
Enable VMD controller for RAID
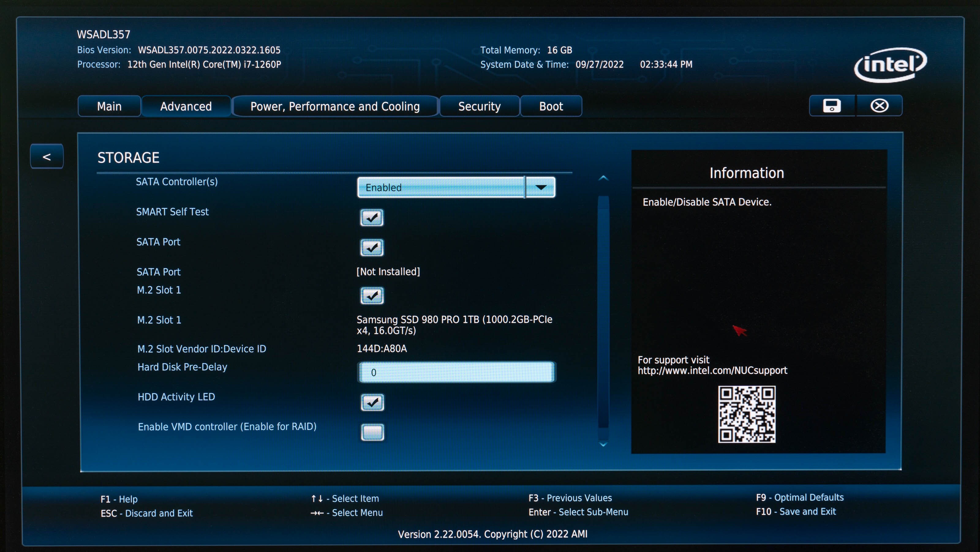pos(372,432)
